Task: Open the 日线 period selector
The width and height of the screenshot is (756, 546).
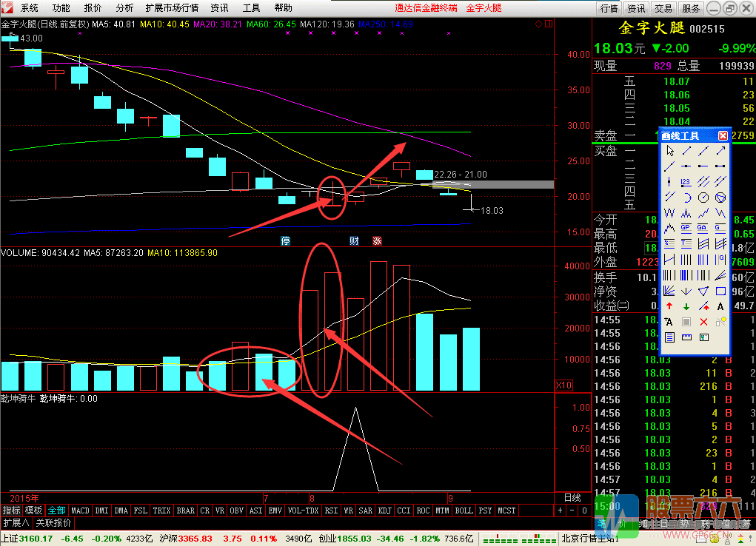Action: 572,498
